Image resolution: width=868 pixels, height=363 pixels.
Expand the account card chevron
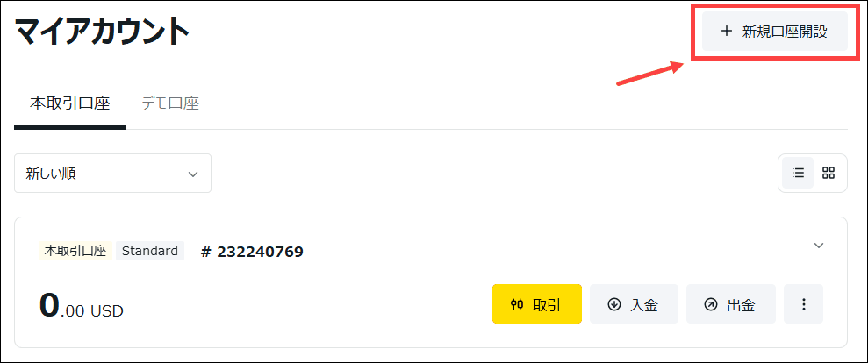tap(819, 246)
